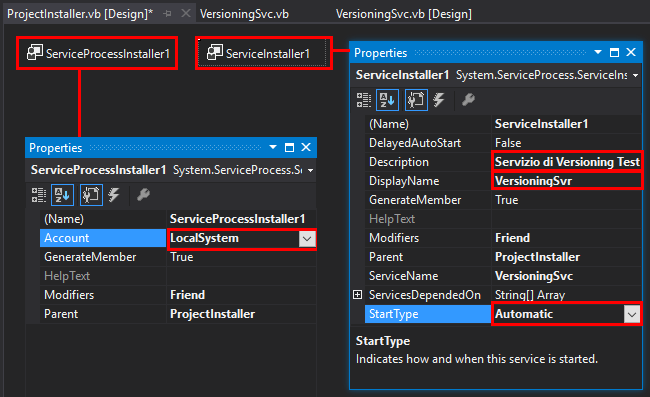Open Property Pages wrench in ServiceProcessInstaller1 panel

pos(143,195)
